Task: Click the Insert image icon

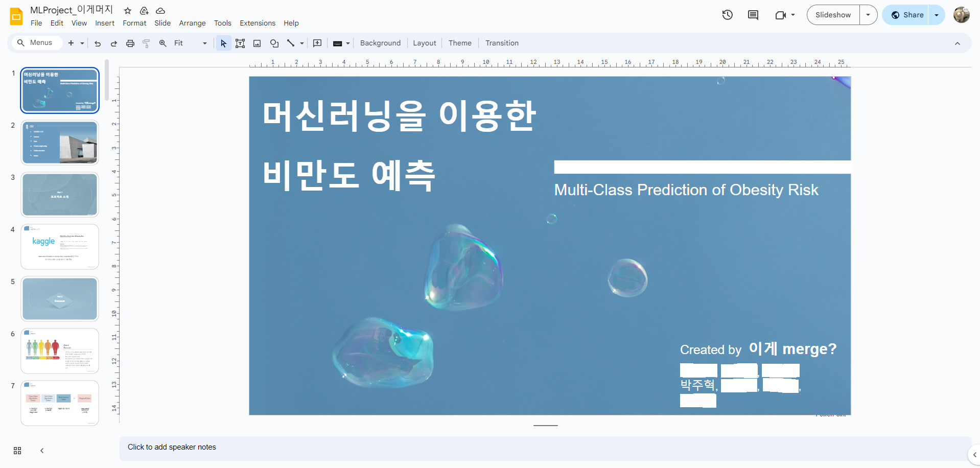Action: coord(257,43)
